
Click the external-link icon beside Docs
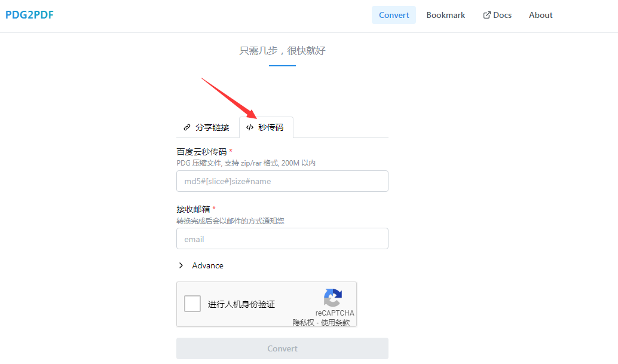(x=487, y=15)
